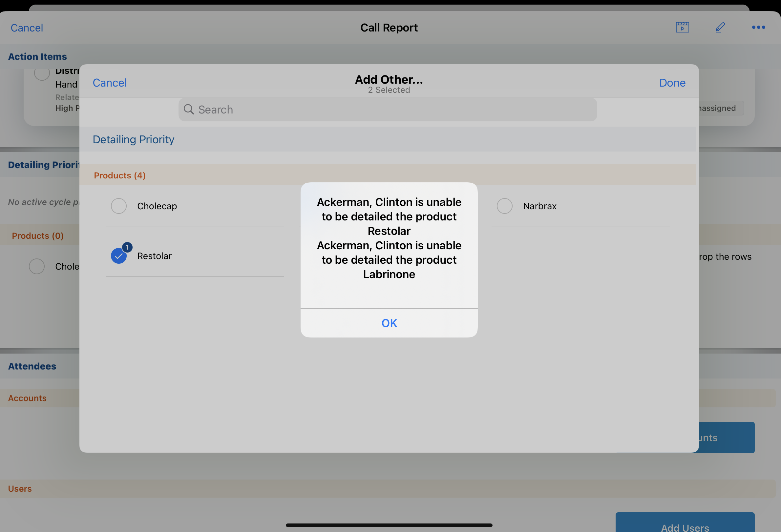Viewport: 781px width, 532px height.
Task: Cancel the Call Report
Action: point(27,28)
